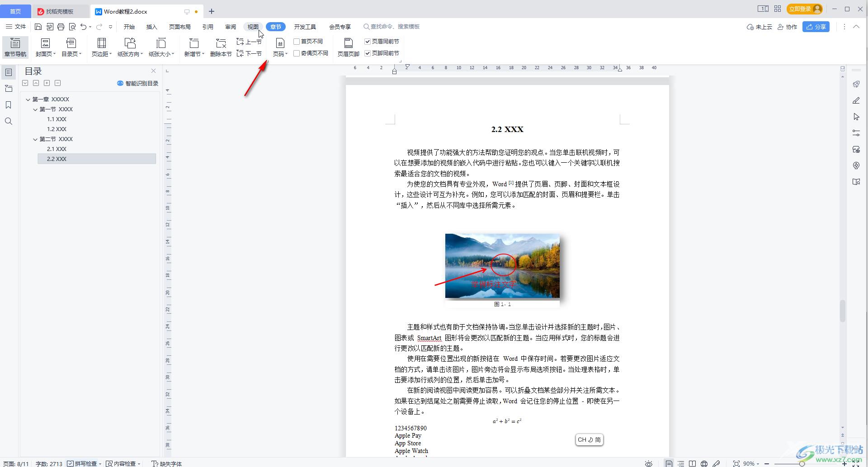
Task: Switch to outline view in status bar
Action: pyautogui.click(x=681, y=463)
